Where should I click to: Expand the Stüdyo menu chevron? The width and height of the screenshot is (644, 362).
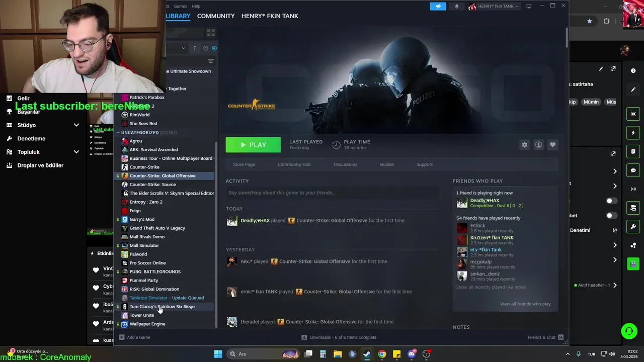click(x=76, y=125)
